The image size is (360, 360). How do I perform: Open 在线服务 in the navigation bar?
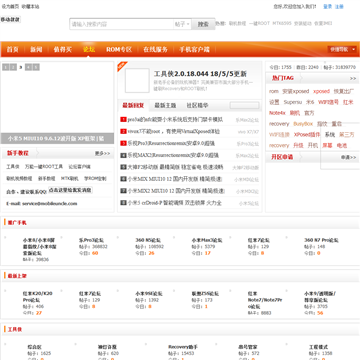point(155,49)
